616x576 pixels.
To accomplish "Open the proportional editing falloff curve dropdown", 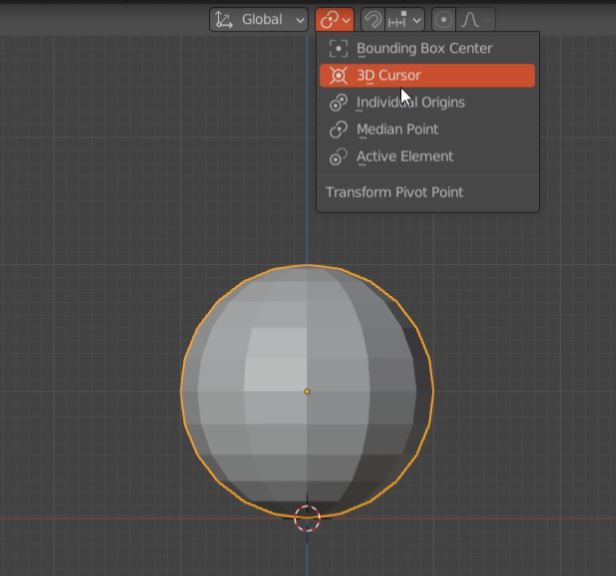I will coord(476,19).
